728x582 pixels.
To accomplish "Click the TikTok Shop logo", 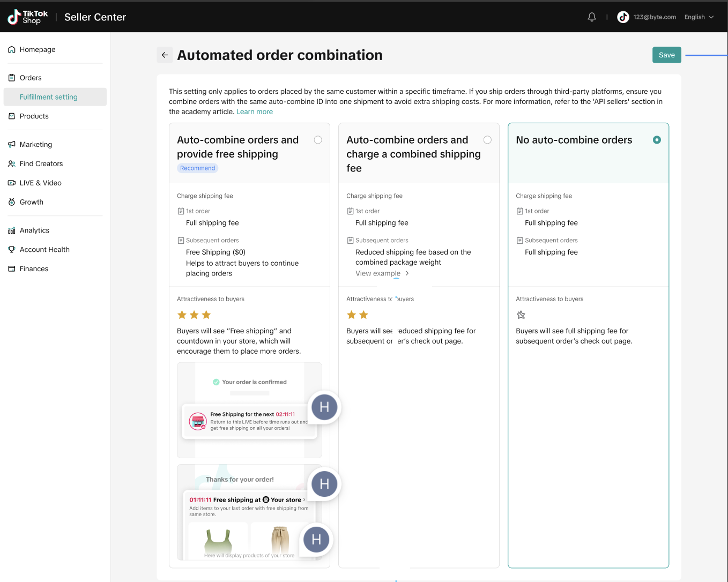I will pos(28,17).
